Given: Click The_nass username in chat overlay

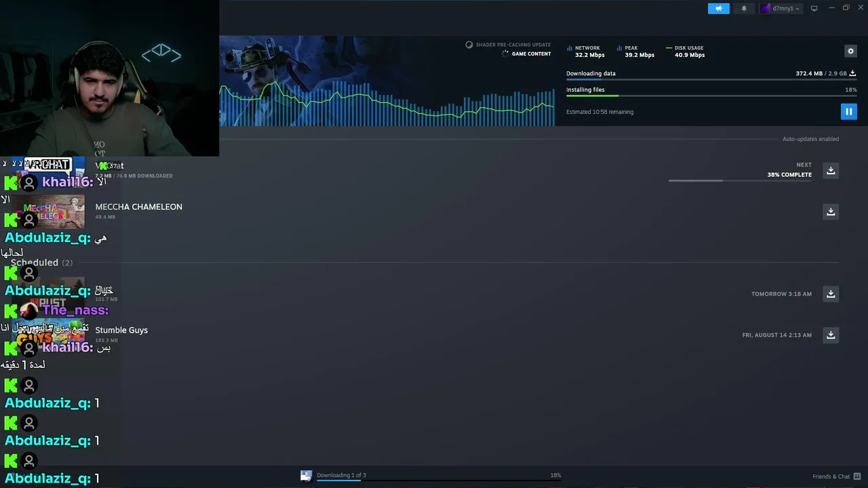Looking at the screenshot, I should tap(75, 310).
